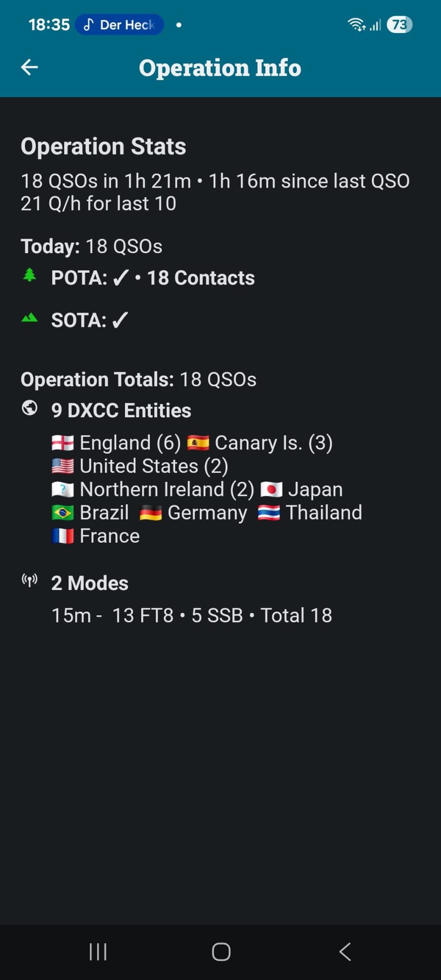Viewport: 441px width, 980px height.
Task: Tap the back arrow in header
Action: [29, 67]
